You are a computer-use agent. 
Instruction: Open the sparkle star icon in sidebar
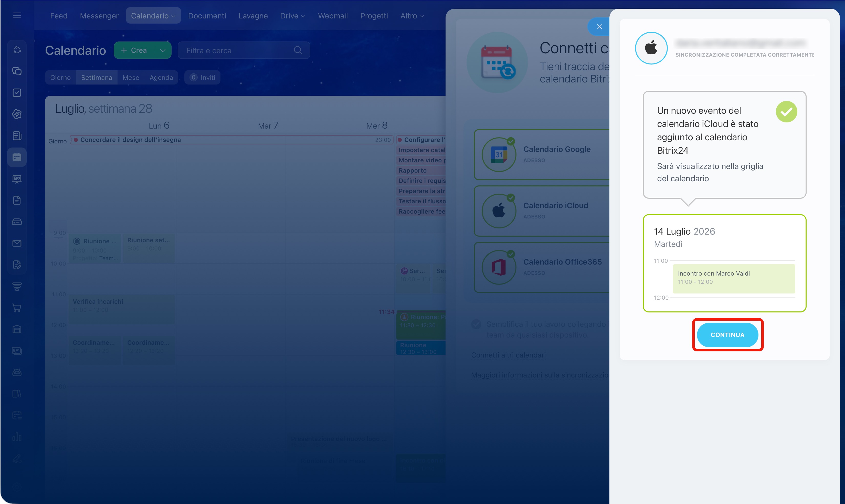[x=17, y=114]
